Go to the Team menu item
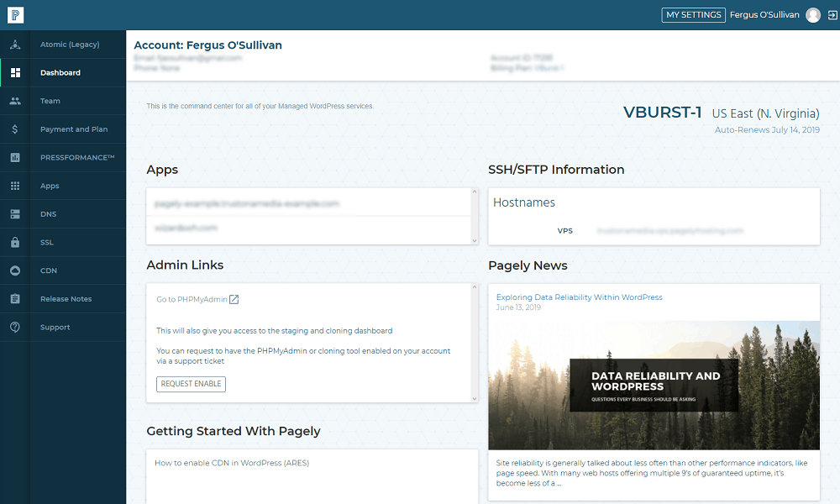Viewport: 840px width, 504px height. click(x=50, y=101)
